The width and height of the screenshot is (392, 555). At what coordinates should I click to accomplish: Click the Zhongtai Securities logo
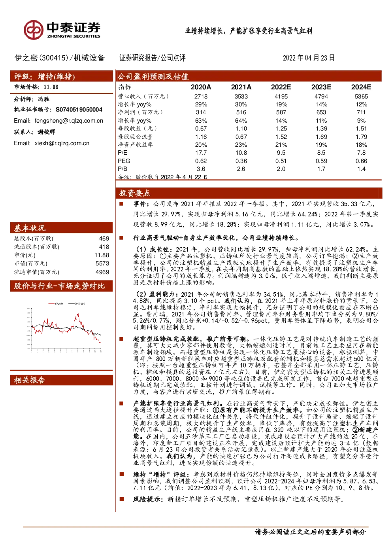pyautogui.click(x=62, y=30)
